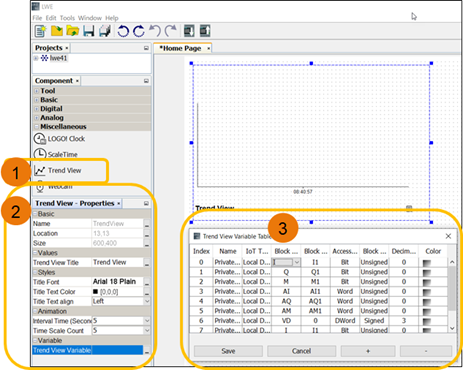This screenshot has height=370, width=463.
Task: Minimize the Trend View Properties panel
Action: [x=146, y=203]
